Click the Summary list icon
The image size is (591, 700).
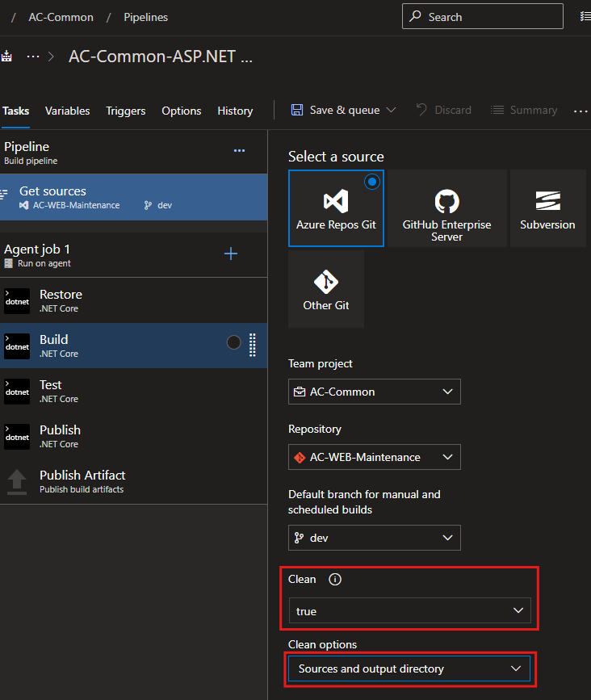(x=497, y=110)
